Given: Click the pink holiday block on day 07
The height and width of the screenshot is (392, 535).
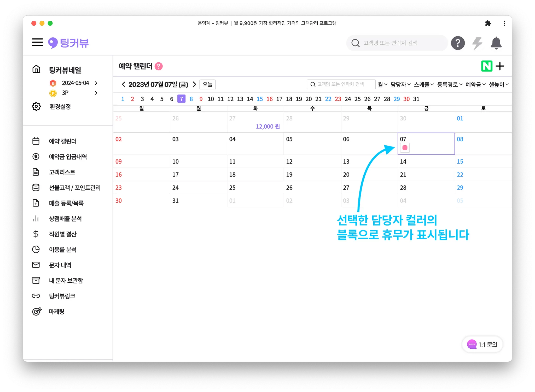Looking at the screenshot, I should click(405, 148).
